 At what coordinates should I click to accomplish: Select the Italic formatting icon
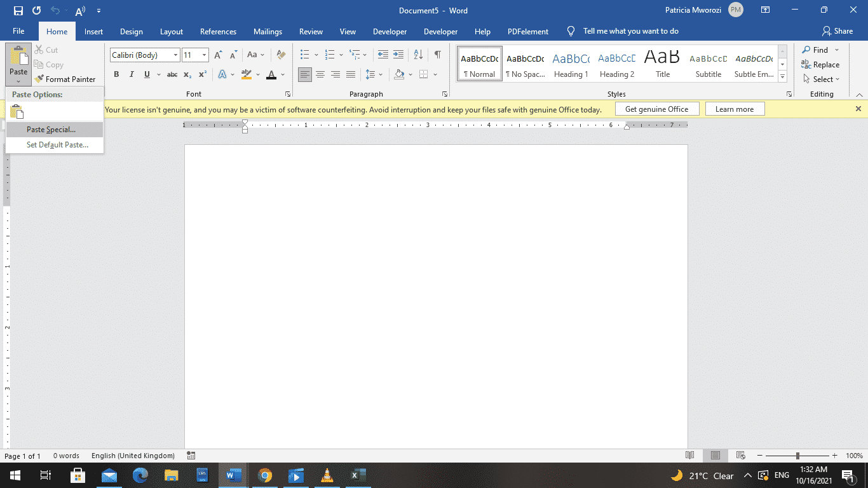click(132, 74)
